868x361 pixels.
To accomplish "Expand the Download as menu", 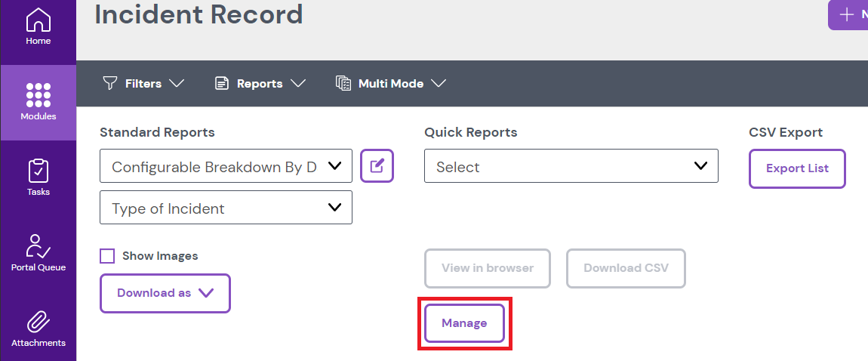I will 165,293.
